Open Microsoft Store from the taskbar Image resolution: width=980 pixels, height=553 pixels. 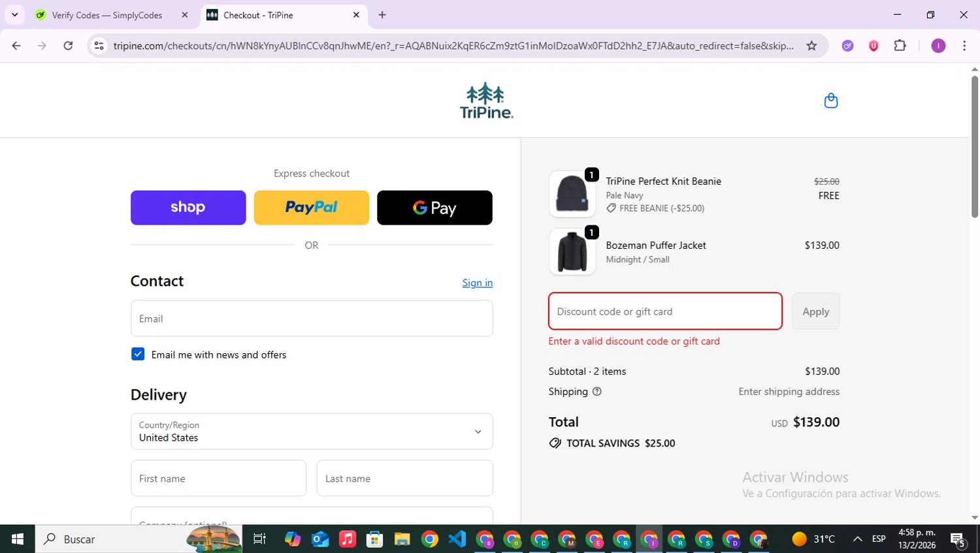(374, 539)
